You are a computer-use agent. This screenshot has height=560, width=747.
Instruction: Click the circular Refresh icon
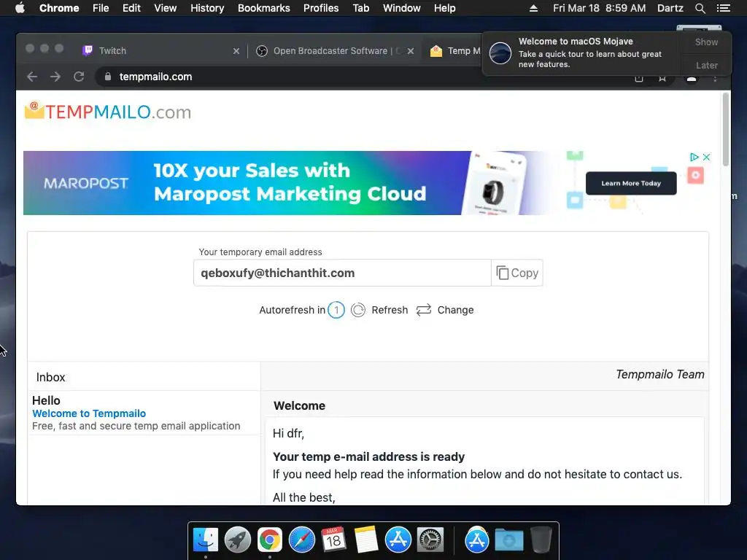(x=357, y=310)
